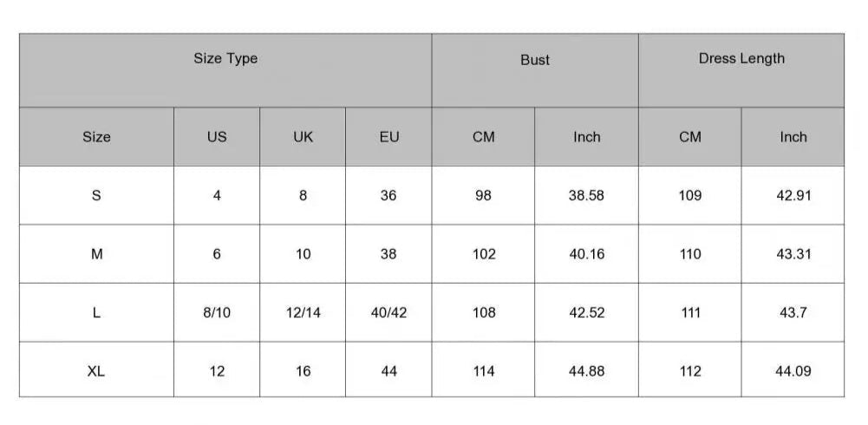Click the CM subheader under Bust

coord(484,137)
